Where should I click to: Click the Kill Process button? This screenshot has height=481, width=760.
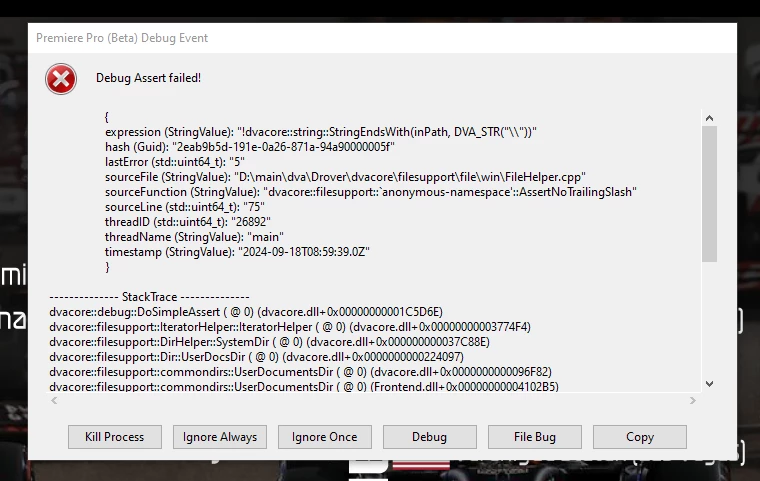pos(115,437)
